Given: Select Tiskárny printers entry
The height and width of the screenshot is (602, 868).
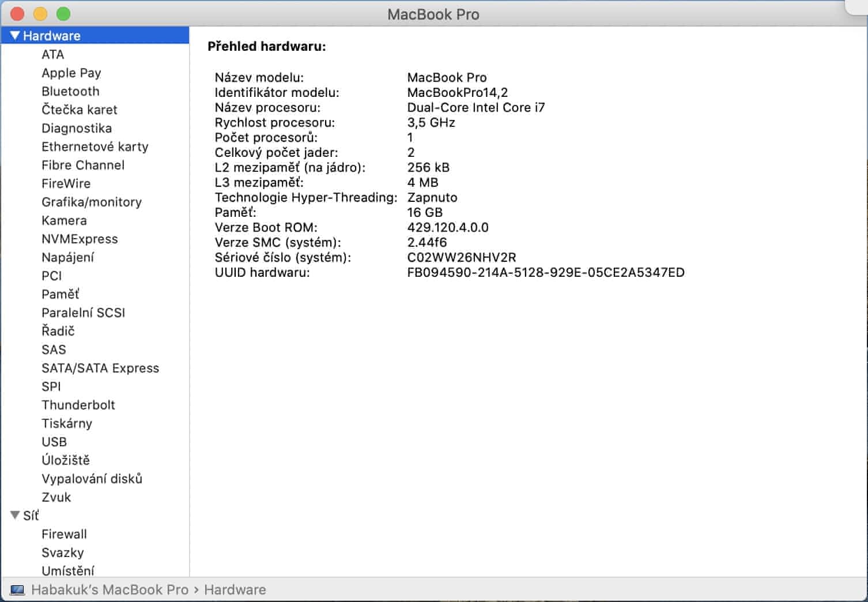Looking at the screenshot, I should point(67,423).
